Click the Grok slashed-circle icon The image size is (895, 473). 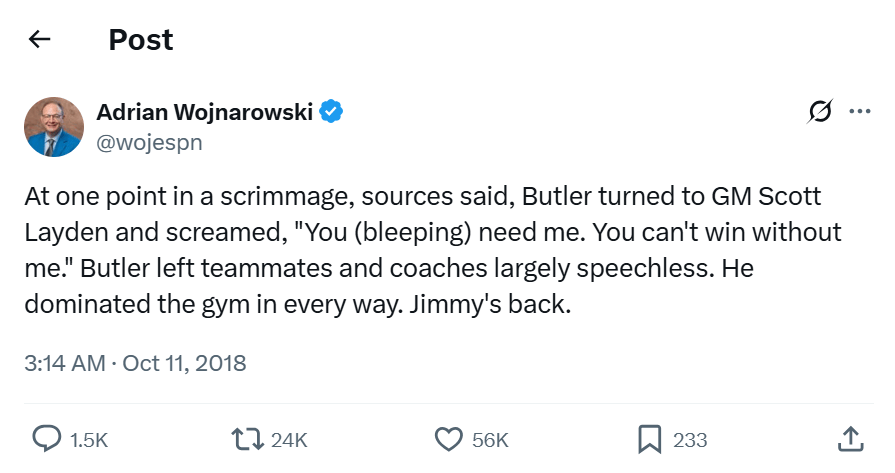tap(820, 111)
